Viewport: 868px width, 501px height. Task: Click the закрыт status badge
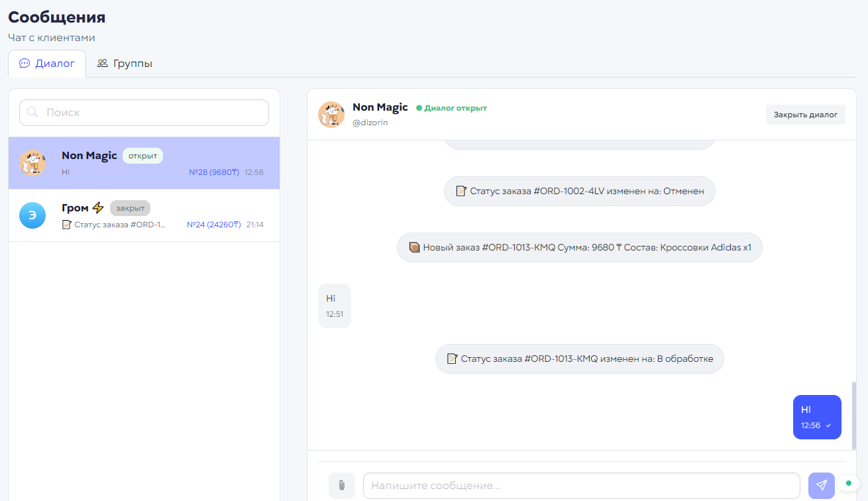pyautogui.click(x=131, y=208)
